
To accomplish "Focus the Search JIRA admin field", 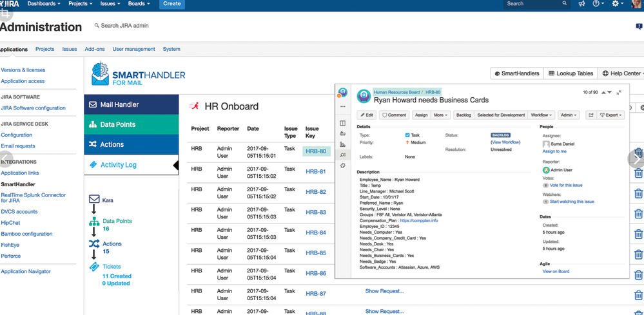I will click(x=125, y=25).
